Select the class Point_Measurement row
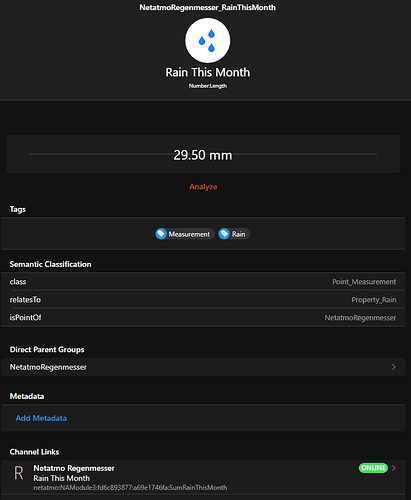The image size is (411, 500). (203, 282)
